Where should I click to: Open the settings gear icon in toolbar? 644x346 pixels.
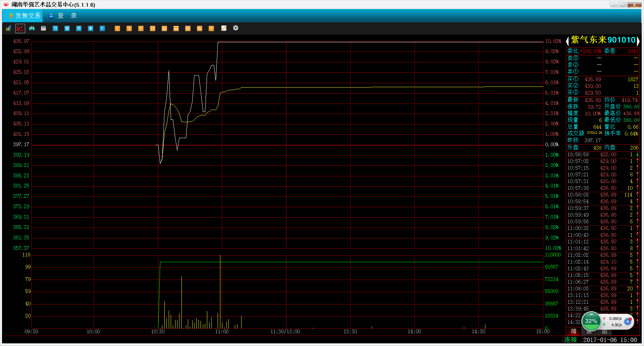[236, 28]
